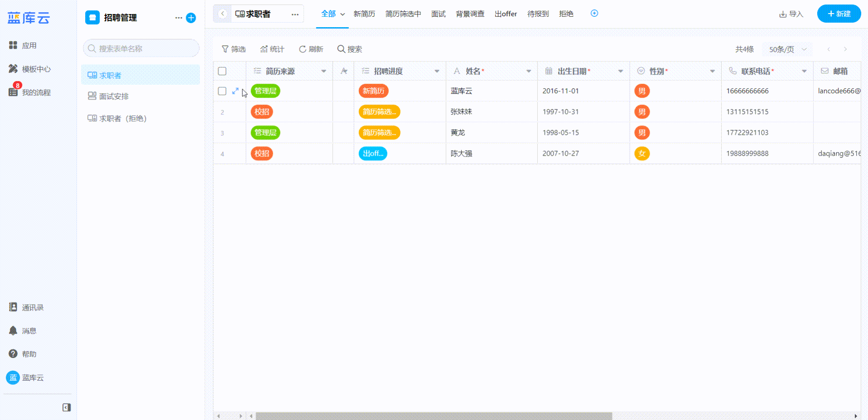Open 出生日期 column dropdown arrow
This screenshot has height=420, width=868.
point(621,71)
